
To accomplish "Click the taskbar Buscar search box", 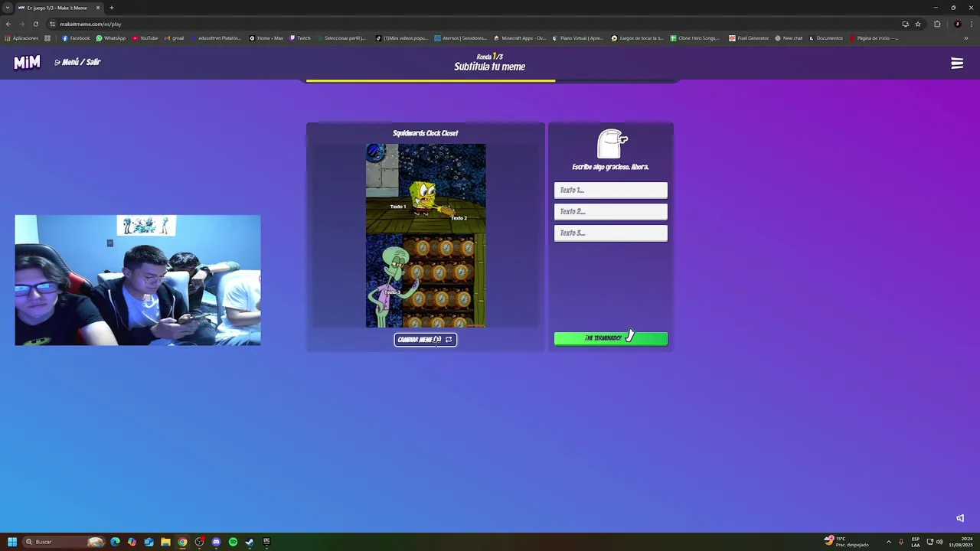I will [63, 542].
